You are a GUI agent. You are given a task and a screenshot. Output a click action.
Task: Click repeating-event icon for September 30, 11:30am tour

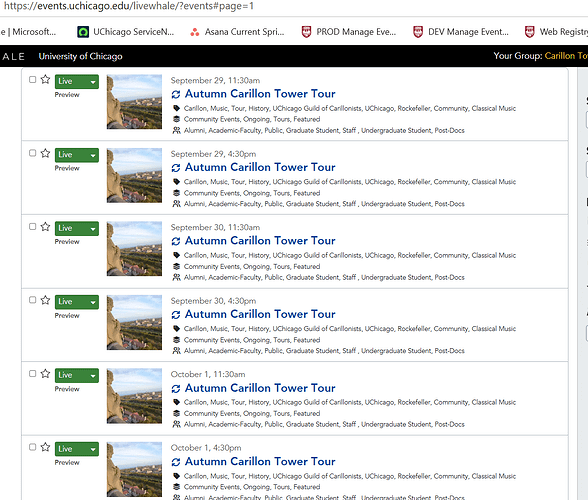tap(176, 241)
